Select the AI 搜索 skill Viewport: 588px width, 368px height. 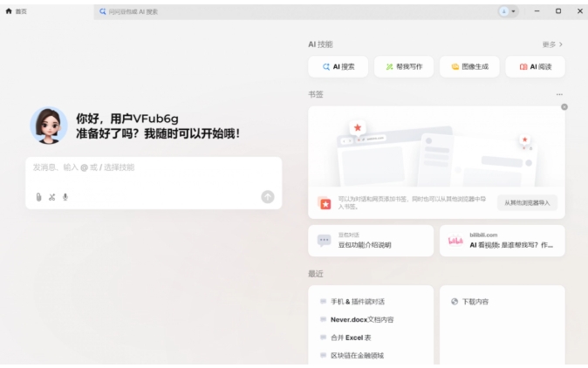[338, 66]
